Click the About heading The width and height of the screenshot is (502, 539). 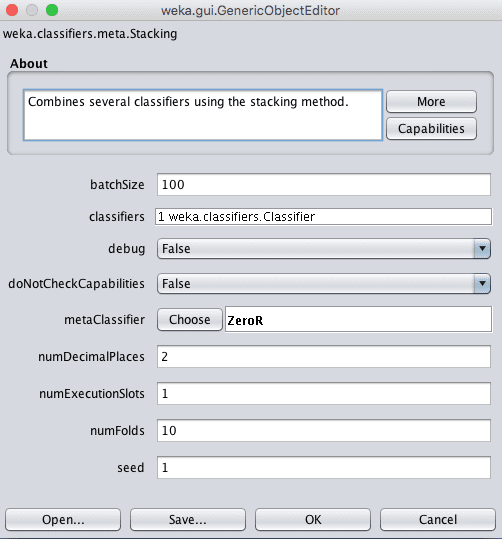29,64
